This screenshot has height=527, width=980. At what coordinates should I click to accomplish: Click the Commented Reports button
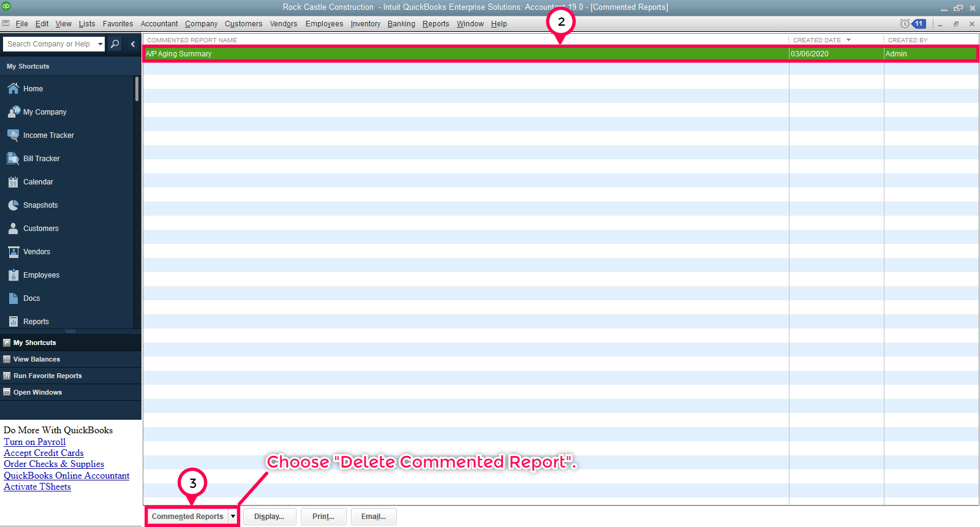[187, 517]
